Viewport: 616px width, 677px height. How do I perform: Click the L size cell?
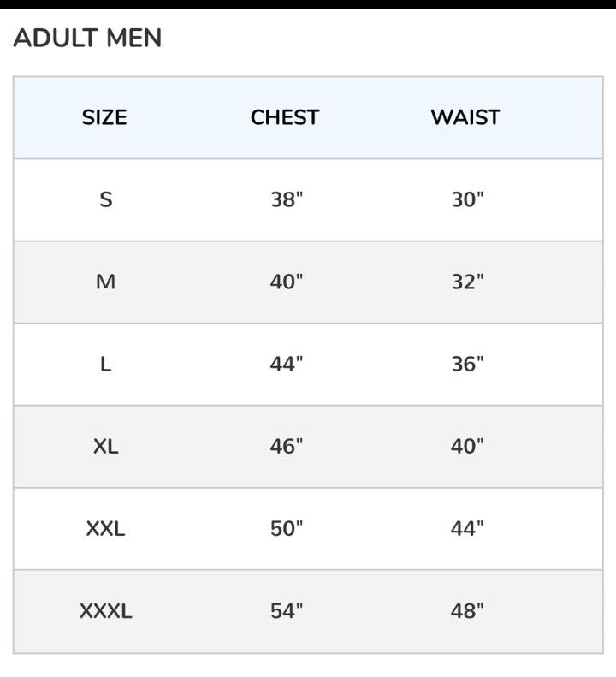tap(105, 365)
